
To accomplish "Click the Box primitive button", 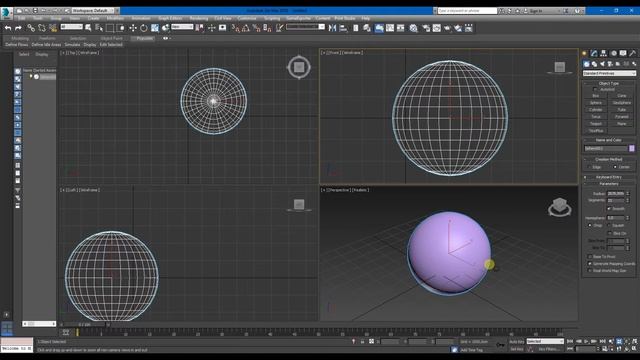I will point(596,96).
